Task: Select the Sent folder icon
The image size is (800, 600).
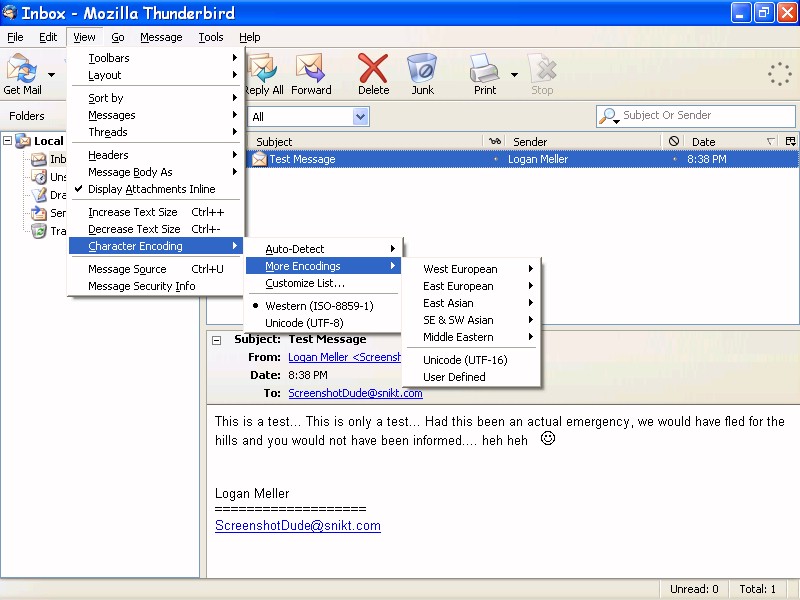Action: pos(39,213)
